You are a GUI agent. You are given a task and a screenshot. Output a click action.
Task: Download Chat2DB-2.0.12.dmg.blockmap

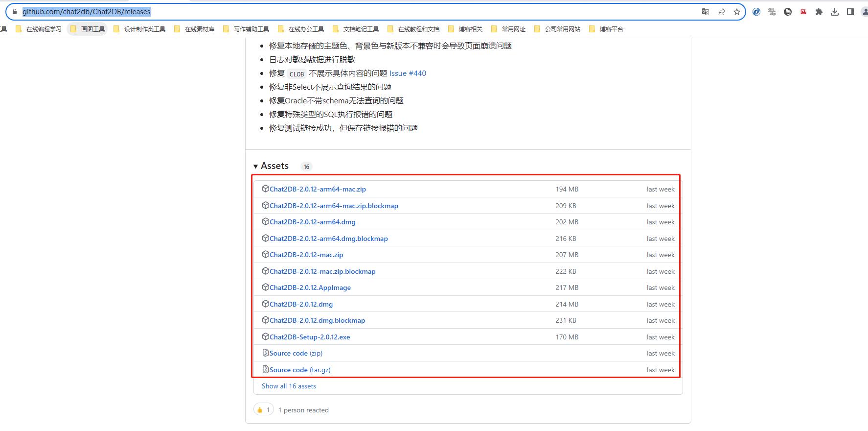[x=317, y=320]
